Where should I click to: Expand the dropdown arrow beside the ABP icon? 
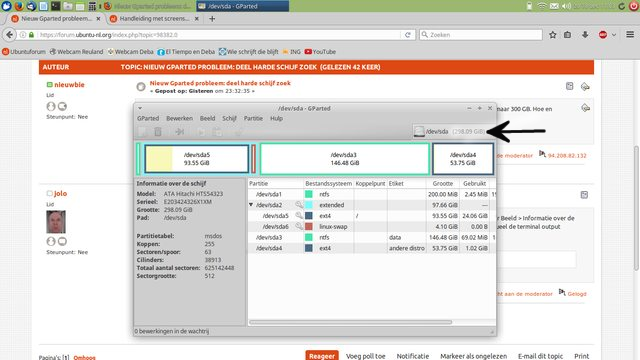613,35
